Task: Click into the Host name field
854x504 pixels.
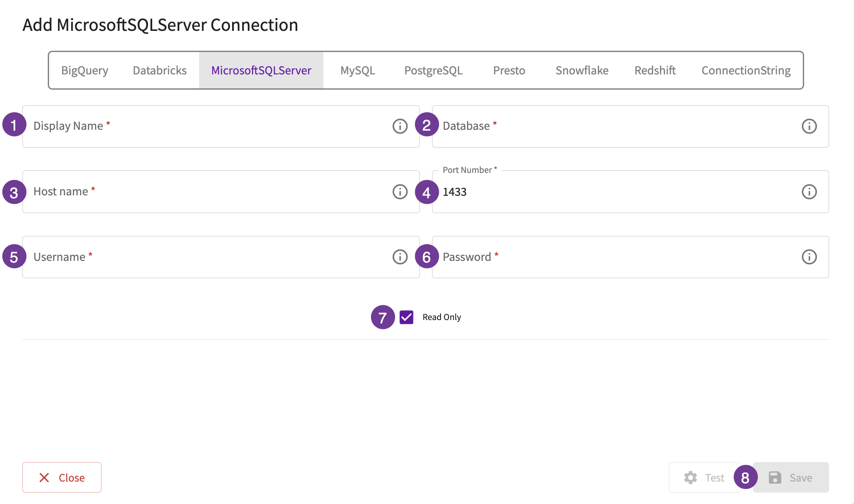Action: tap(221, 192)
